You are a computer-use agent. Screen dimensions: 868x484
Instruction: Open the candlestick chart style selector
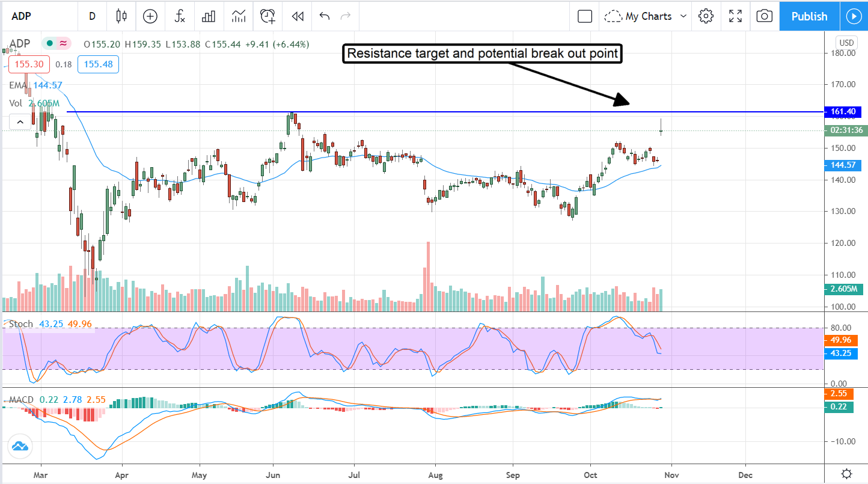coord(121,16)
